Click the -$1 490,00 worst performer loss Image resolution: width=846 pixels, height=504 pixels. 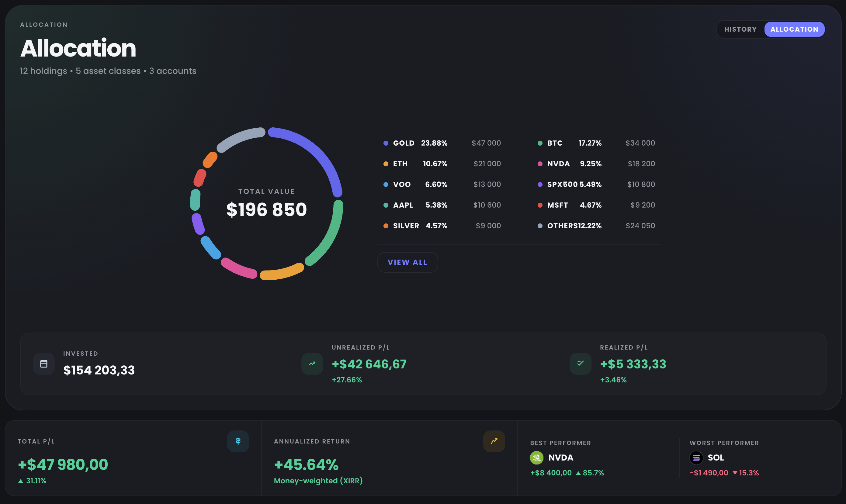tap(709, 473)
